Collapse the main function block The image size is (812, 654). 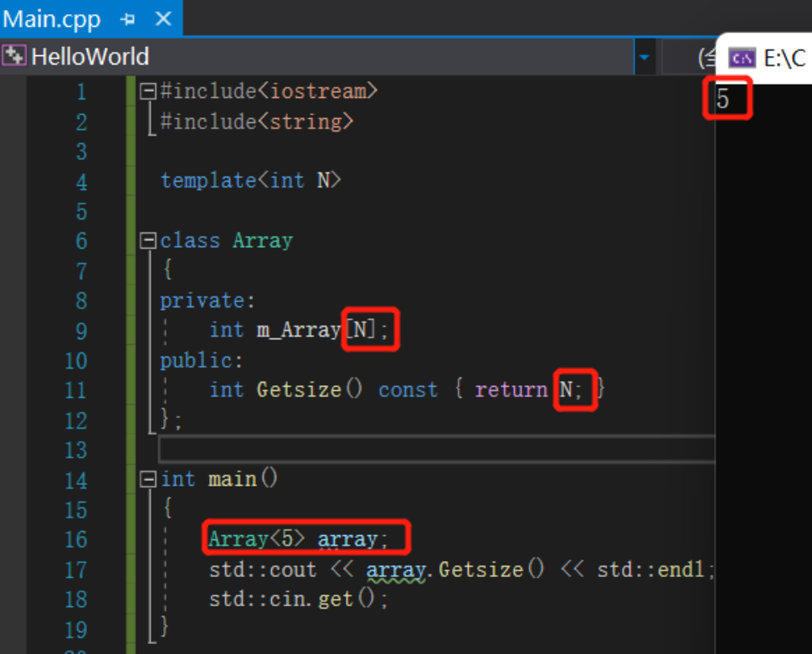(148, 479)
